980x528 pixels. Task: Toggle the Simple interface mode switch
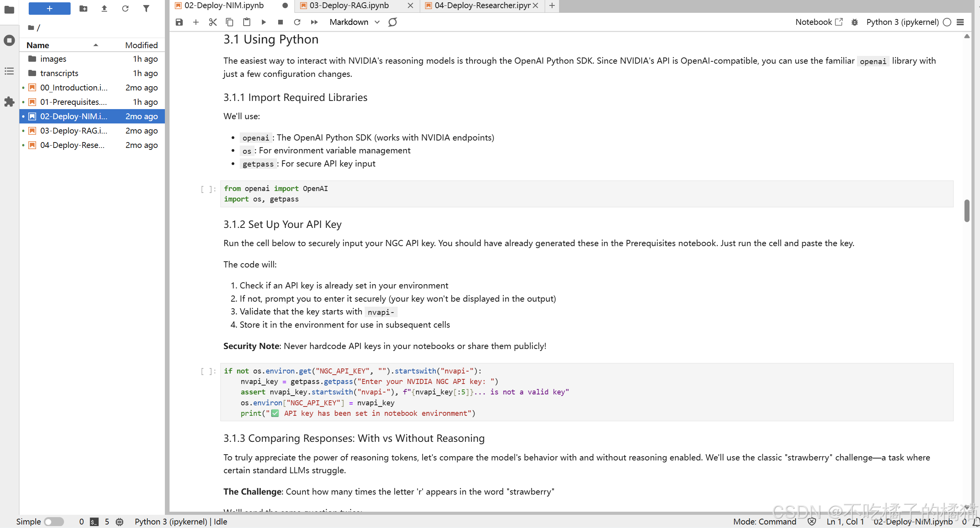(54, 521)
